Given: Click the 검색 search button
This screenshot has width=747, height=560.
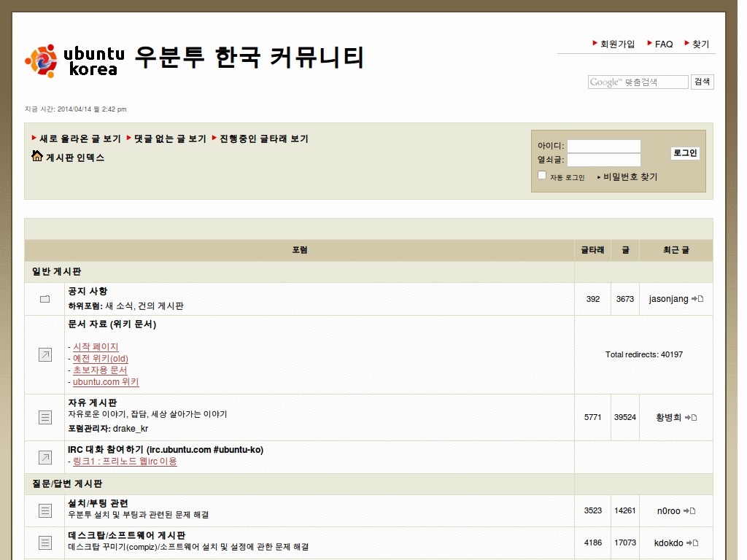Looking at the screenshot, I should pyautogui.click(x=703, y=82).
